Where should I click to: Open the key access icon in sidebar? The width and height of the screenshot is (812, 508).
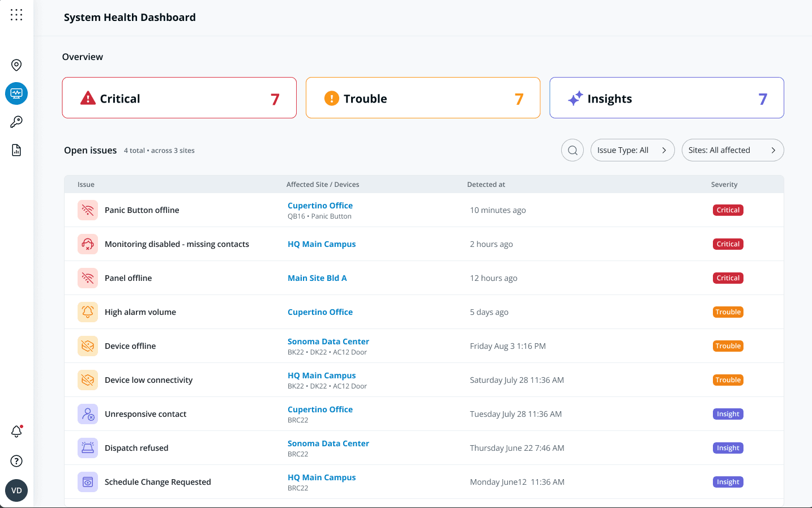[16, 122]
